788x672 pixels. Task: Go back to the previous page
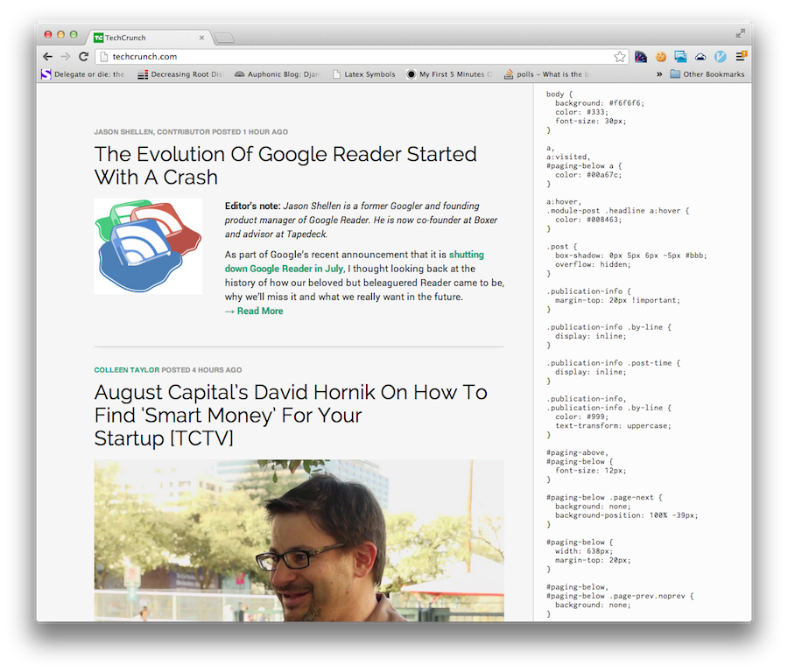pyautogui.click(x=48, y=57)
